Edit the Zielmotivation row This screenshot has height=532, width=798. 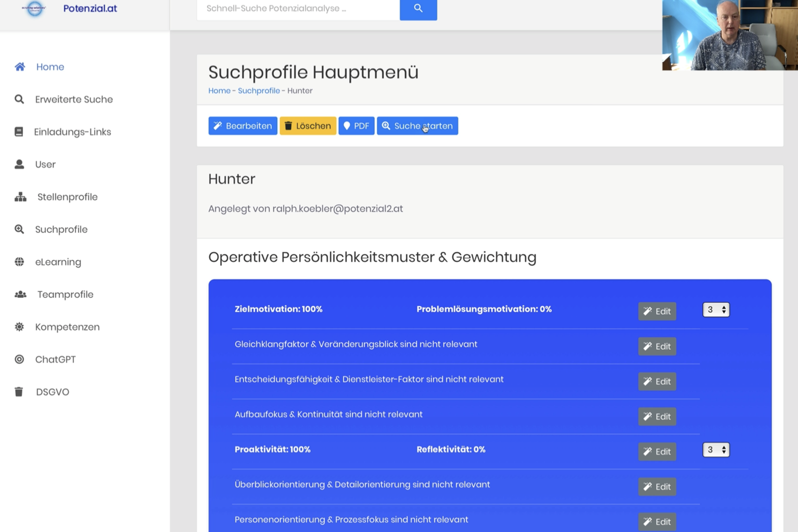coord(657,311)
